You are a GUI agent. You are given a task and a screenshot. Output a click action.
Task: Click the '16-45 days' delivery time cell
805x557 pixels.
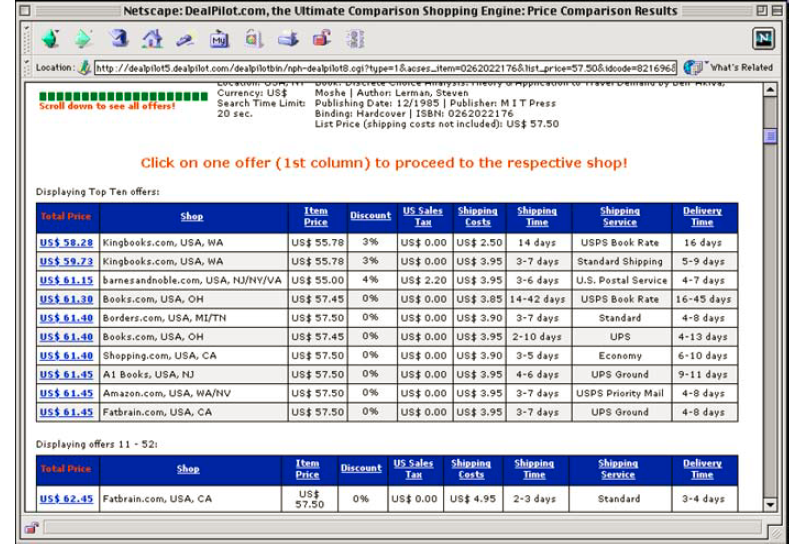point(703,299)
